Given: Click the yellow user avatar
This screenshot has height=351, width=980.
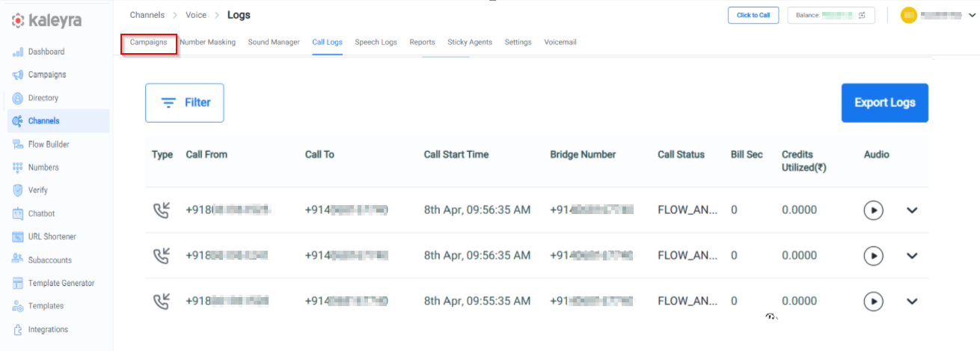Looking at the screenshot, I should (x=909, y=15).
